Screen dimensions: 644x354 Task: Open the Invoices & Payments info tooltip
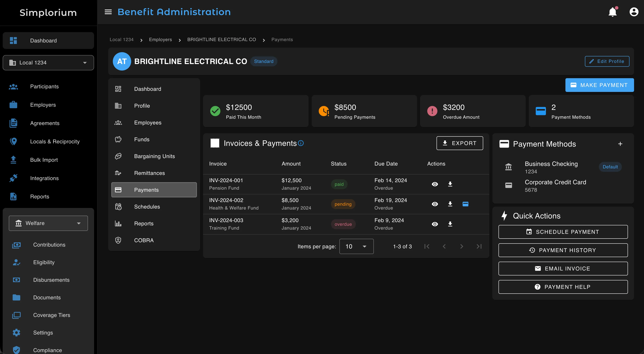(301, 143)
